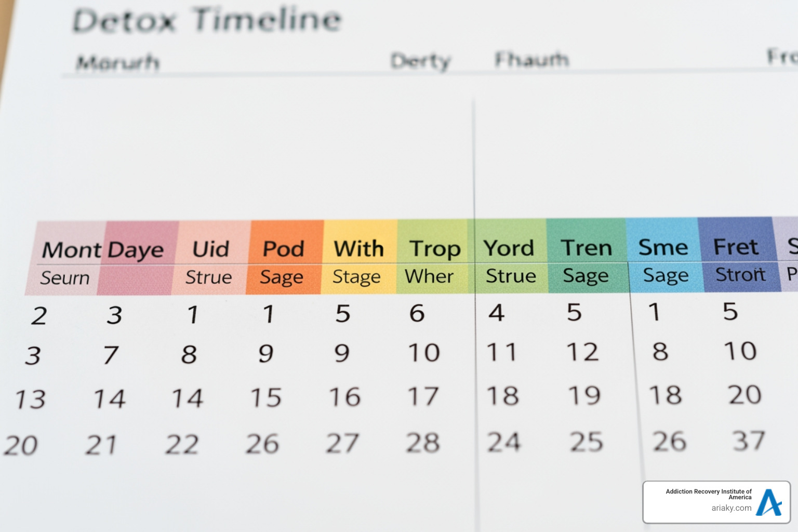This screenshot has height=532, width=798.
Task: Toggle the Seurn option under Mont
Action: point(64,278)
